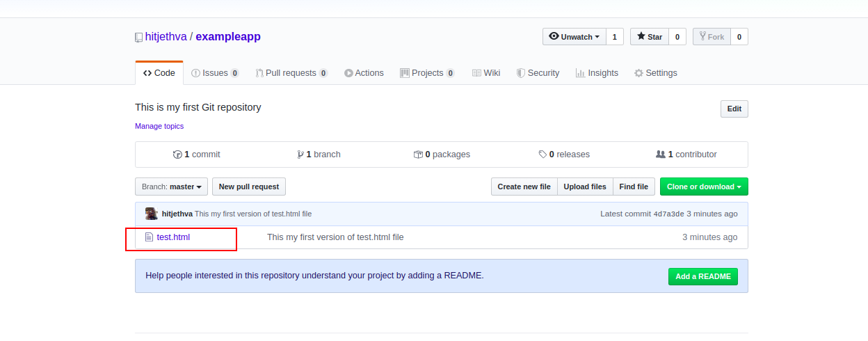Click the fork icon in Fork button

(x=703, y=36)
